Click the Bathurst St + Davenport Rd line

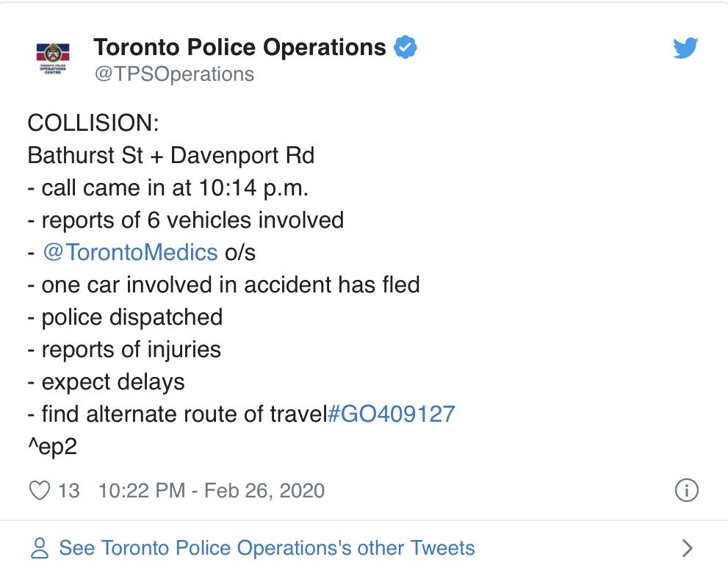coord(171,155)
